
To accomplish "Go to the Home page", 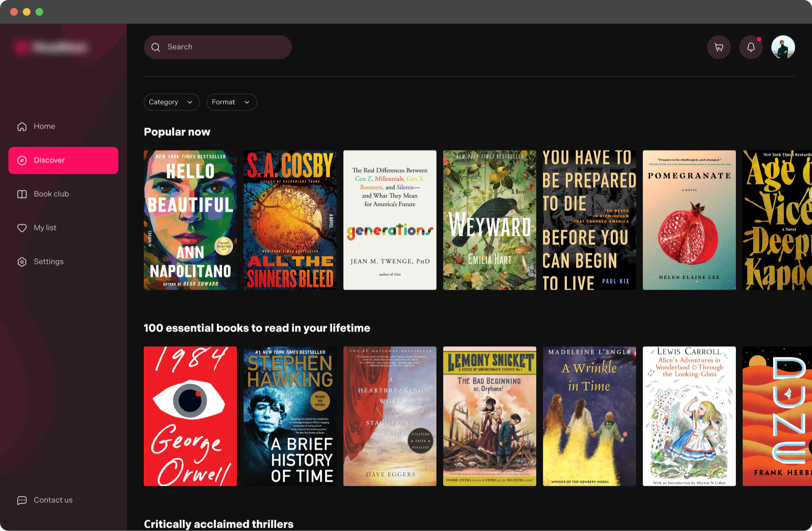I will [63, 126].
